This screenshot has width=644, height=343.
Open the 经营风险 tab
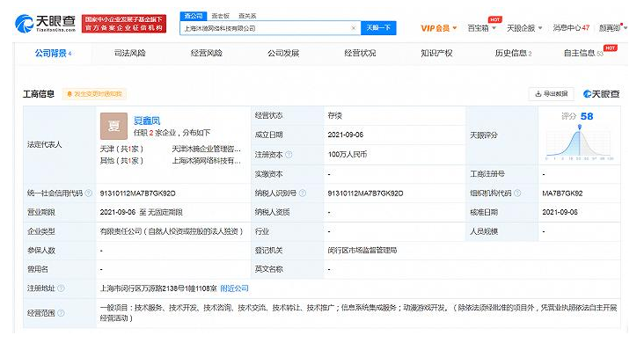point(207,54)
